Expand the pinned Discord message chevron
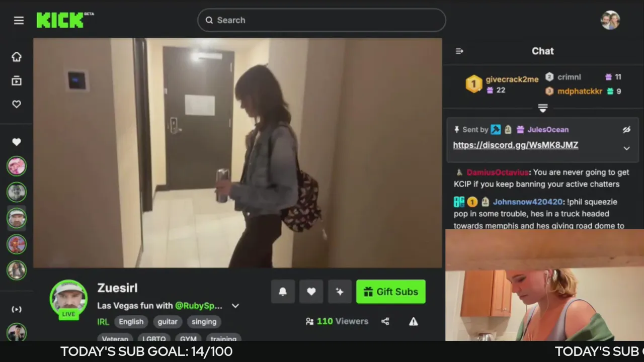Screen dimensions: 644x362 point(626,148)
